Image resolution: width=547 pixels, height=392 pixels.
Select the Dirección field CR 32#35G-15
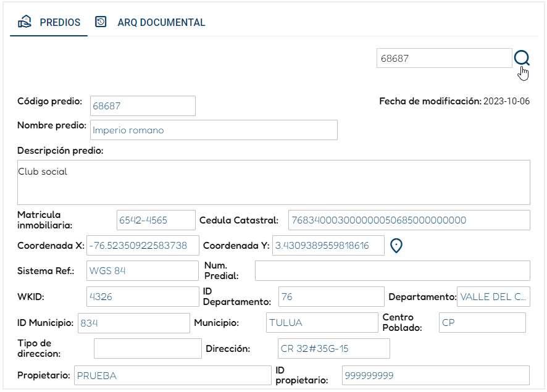[334, 348]
